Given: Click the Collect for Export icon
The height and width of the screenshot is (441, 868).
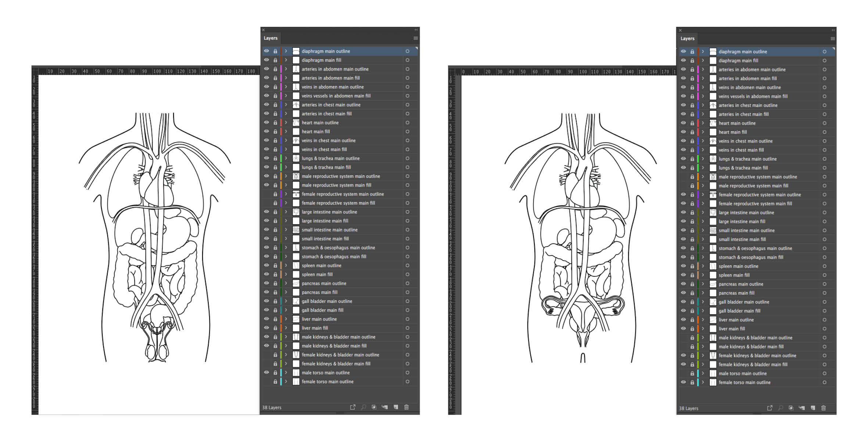Looking at the screenshot, I should tap(352, 407).
